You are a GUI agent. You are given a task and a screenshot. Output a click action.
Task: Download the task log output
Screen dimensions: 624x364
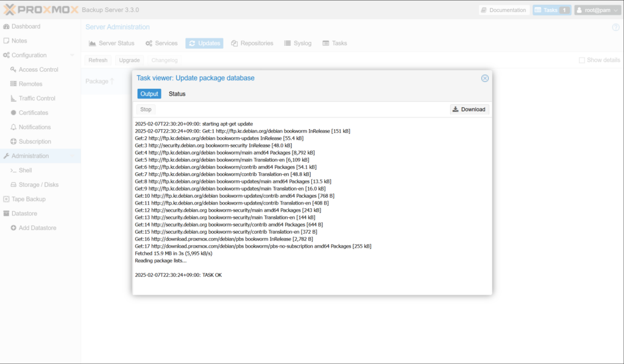click(469, 110)
